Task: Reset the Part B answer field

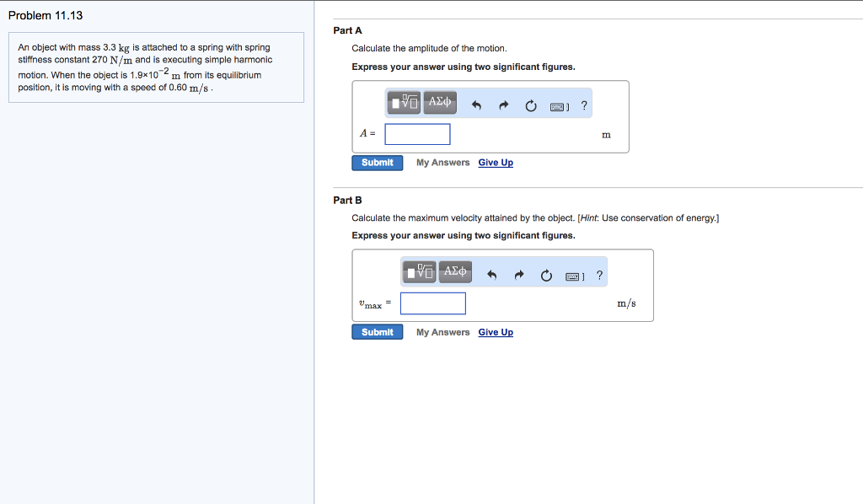Action: click(x=546, y=275)
